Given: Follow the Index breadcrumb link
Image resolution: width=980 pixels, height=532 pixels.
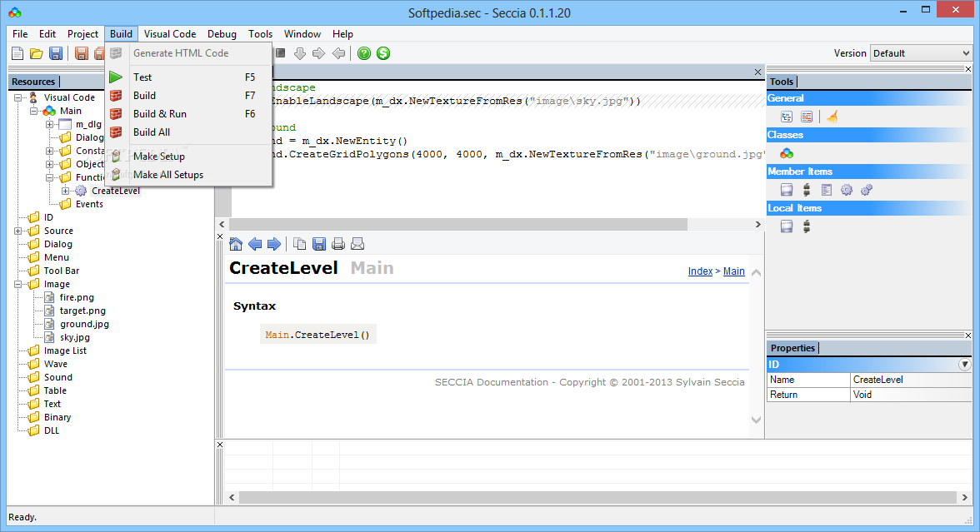Looking at the screenshot, I should [x=700, y=271].
